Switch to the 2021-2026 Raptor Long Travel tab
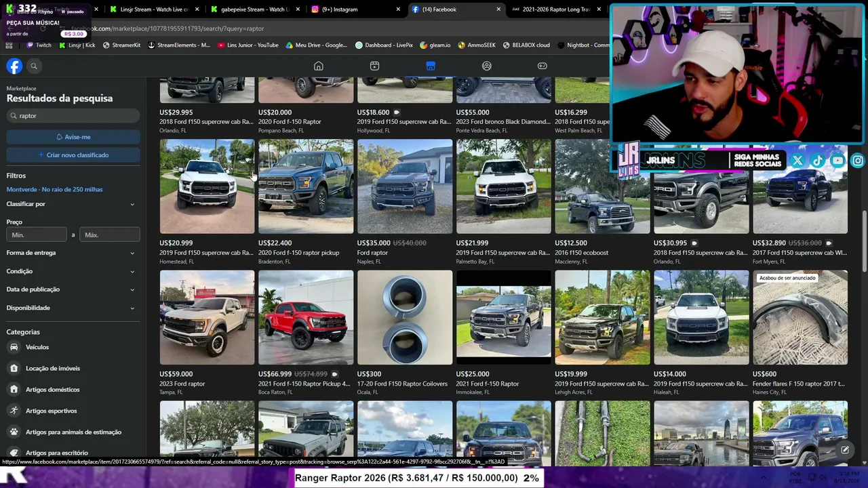The height and width of the screenshot is (488, 868). tap(557, 9)
